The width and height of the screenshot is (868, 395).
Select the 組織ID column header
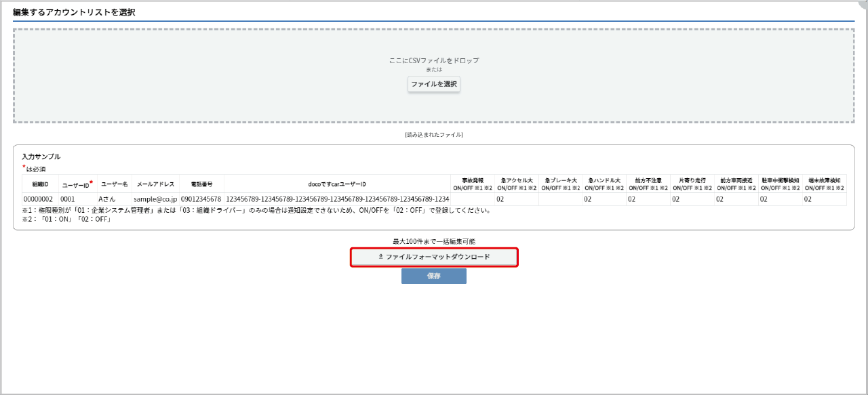(35, 184)
